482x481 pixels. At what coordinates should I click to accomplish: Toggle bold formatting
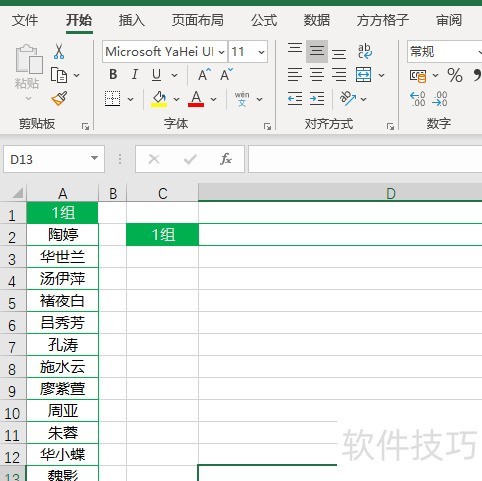click(x=113, y=74)
